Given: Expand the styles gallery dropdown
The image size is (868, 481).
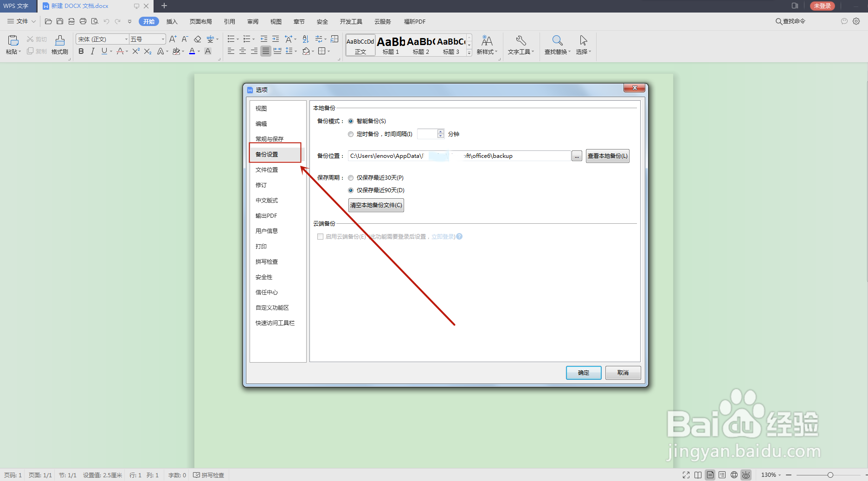Looking at the screenshot, I should 469,53.
